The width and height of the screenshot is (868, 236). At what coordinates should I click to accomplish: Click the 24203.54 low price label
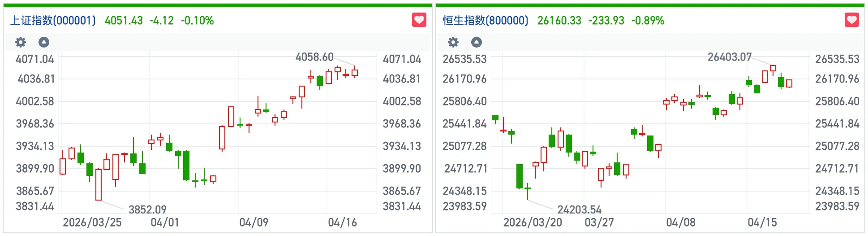[x=579, y=210]
